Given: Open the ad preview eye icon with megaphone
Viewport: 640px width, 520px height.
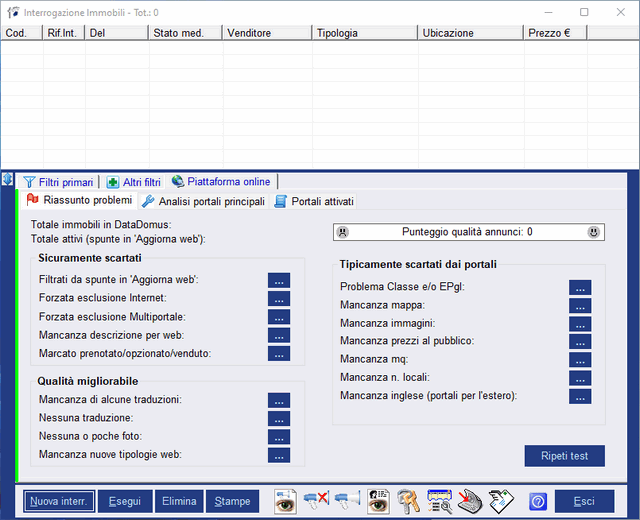Looking at the screenshot, I should (x=285, y=501).
